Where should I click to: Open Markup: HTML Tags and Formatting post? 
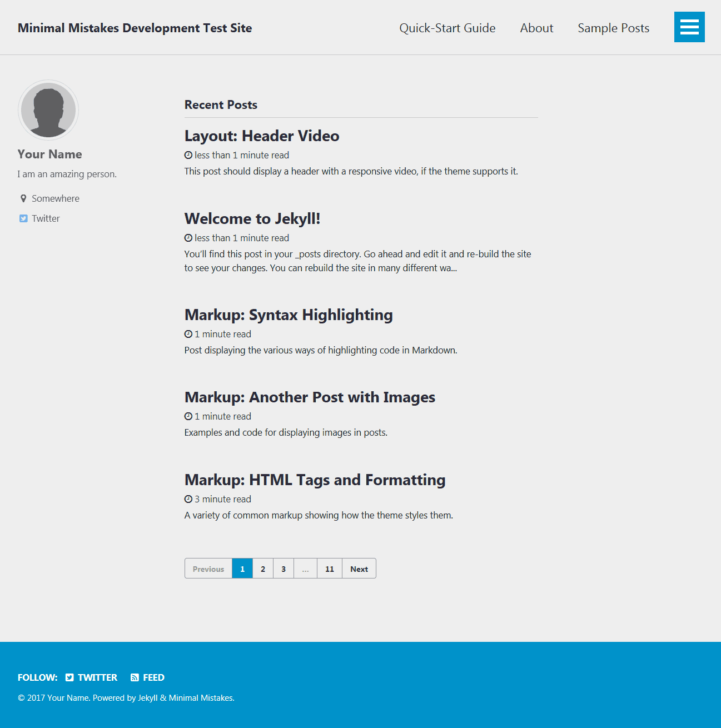[315, 480]
